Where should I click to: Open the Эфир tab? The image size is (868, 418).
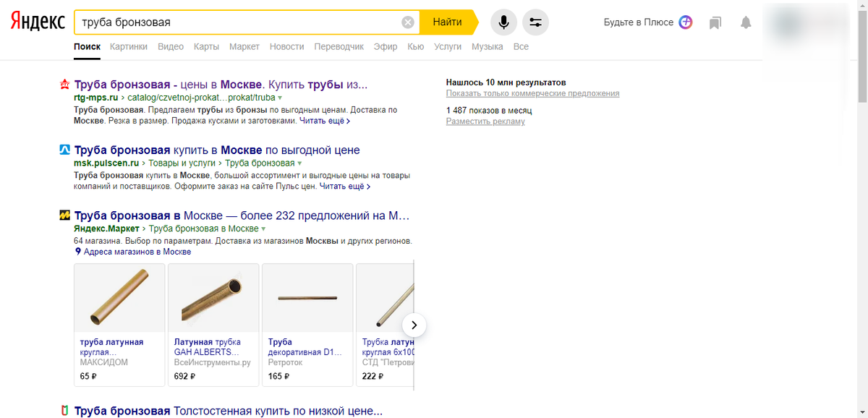coord(386,46)
